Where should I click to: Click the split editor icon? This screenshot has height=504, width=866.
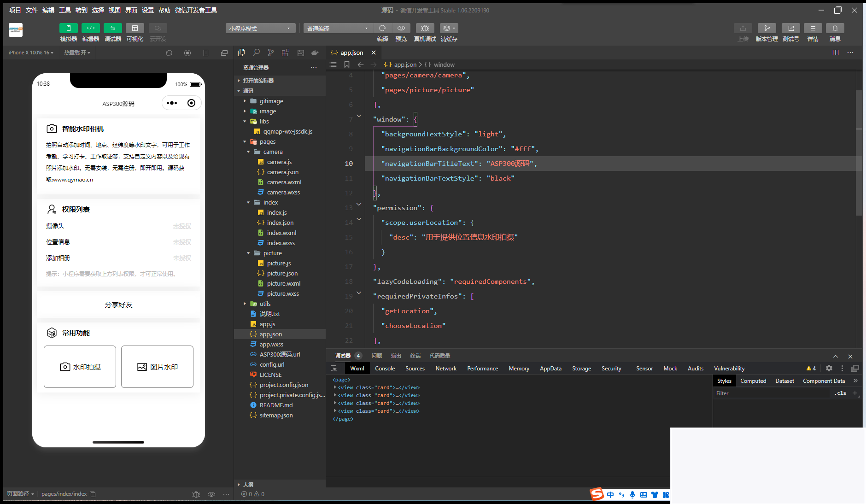click(x=835, y=53)
